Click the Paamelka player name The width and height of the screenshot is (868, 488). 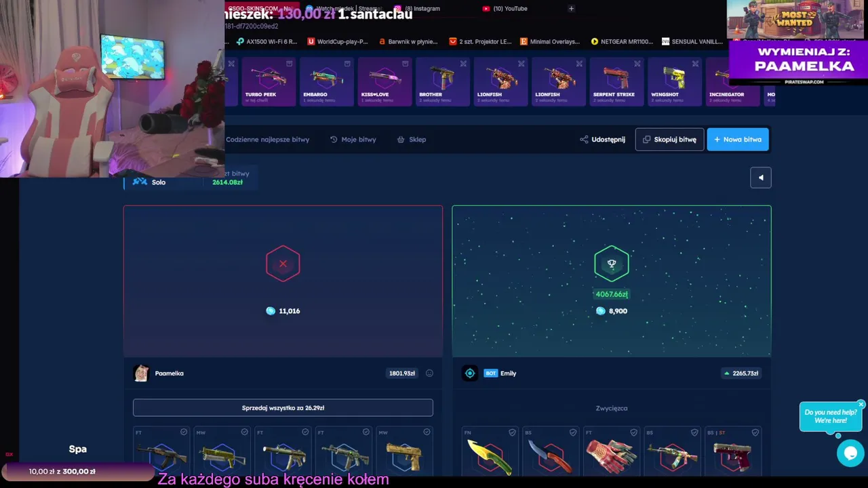170,373
